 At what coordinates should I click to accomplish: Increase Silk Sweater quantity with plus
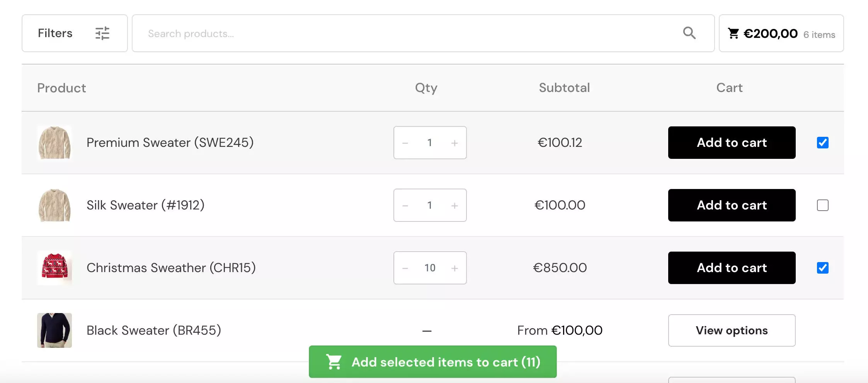(x=454, y=206)
